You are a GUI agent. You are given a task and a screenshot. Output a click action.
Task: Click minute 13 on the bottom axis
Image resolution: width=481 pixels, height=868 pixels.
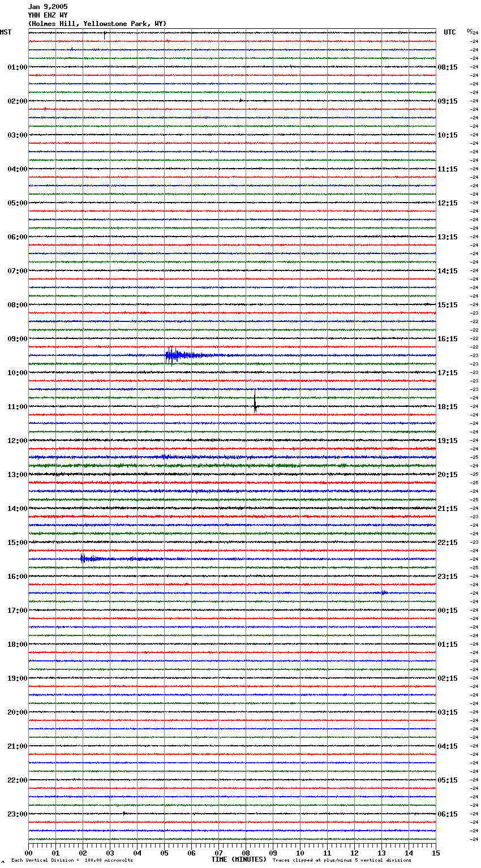[x=381, y=853]
